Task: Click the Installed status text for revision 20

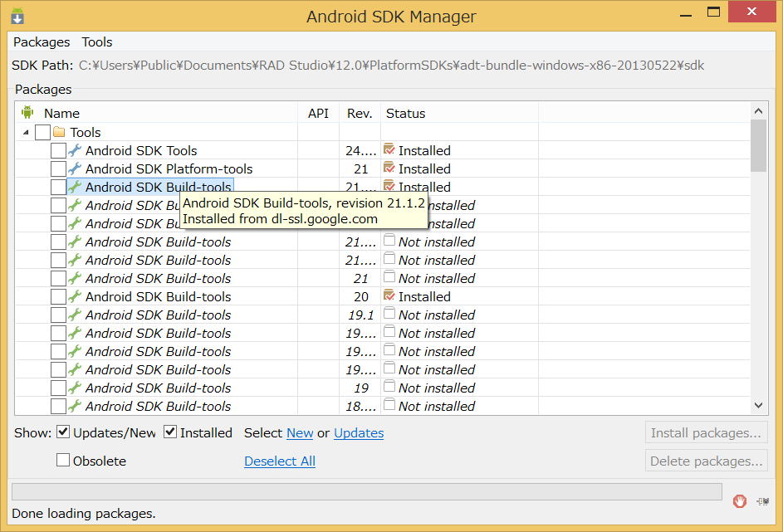Action: click(x=424, y=296)
